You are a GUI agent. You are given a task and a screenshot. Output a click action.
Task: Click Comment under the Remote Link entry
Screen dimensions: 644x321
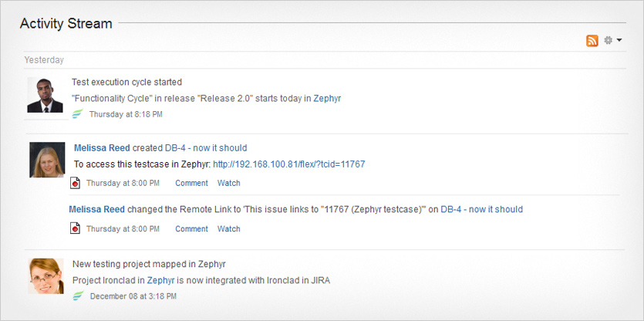coord(192,229)
